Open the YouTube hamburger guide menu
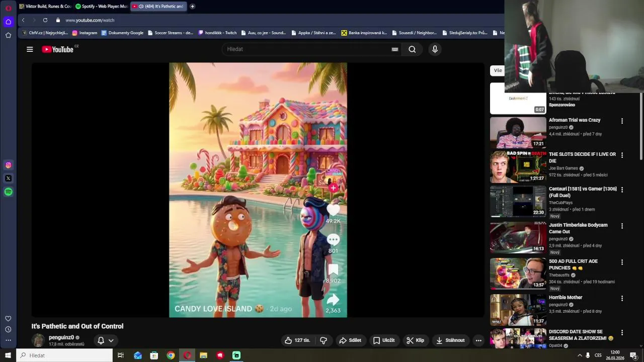The width and height of the screenshot is (644, 362). click(x=30, y=49)
